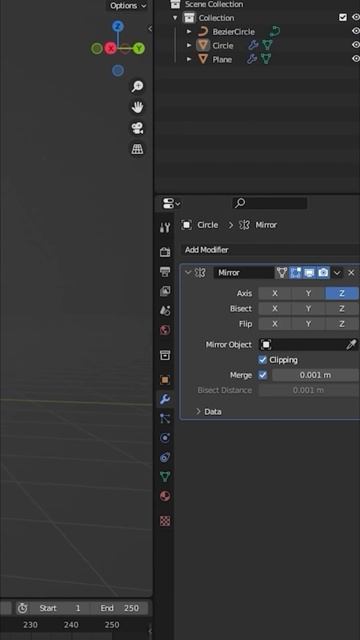Select BezierCircle in outliner

(233, 32)
